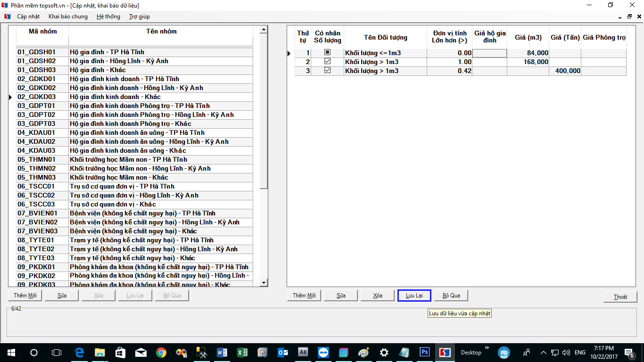Screen dimensions: 644x362
Task: Open Settings gear from taskbar
Action: click(384, 352)
